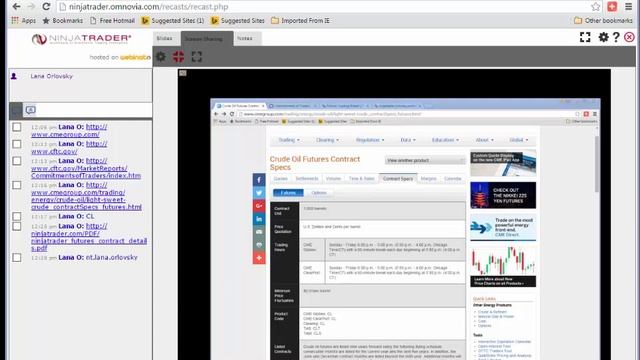
Task: Expand the Clearing dropdown on CME nav bar
Action: (x=327, y=140)
